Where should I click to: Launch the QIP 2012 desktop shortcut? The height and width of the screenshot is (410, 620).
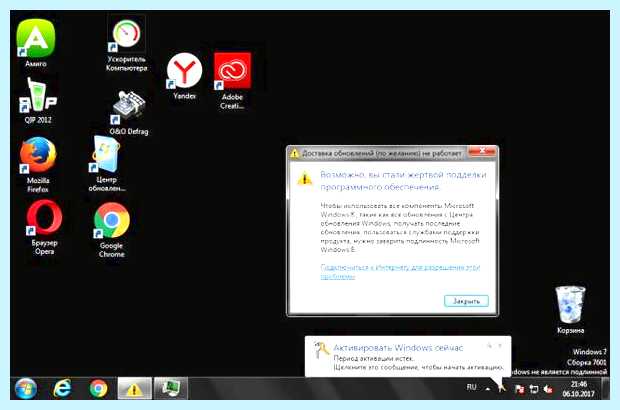pos(38,100)
